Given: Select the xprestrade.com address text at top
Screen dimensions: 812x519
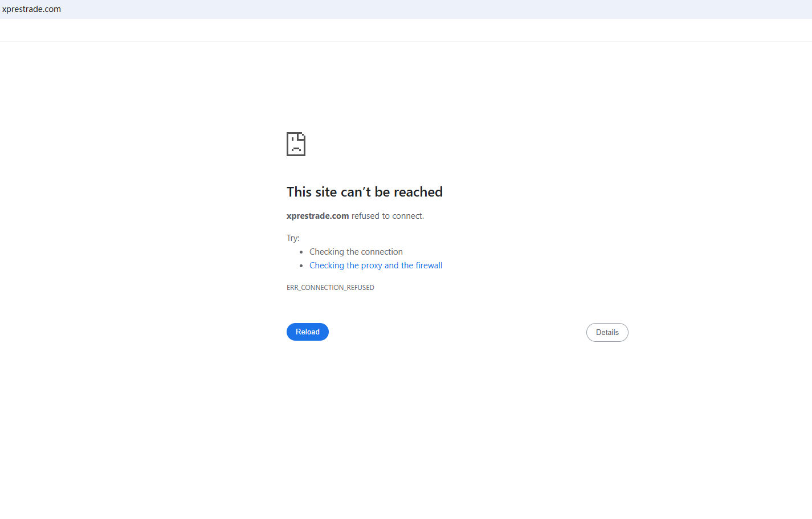Looking at the screenshot, I should pyautogui.click(x=32, y=9).
